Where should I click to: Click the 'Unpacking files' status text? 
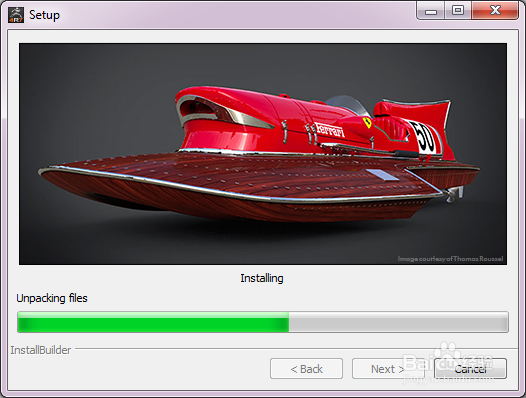pos(52,298)
